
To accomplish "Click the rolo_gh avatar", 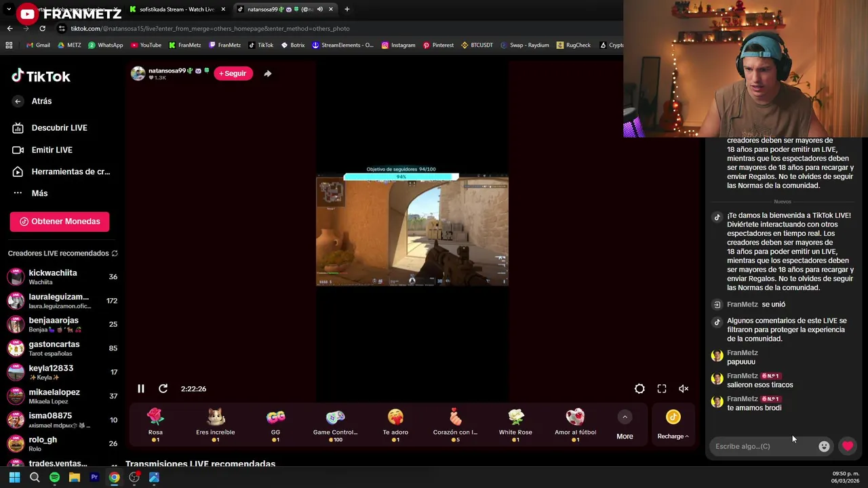I will [x=16, y=444].
